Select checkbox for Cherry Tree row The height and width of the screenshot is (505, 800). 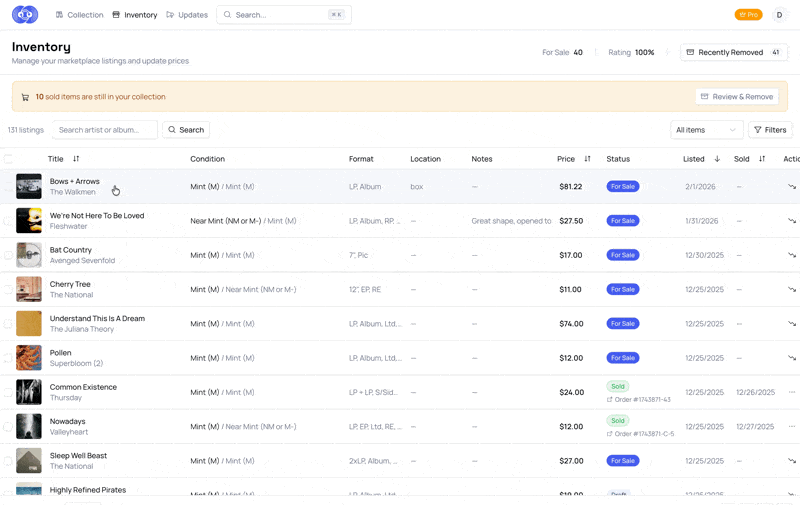pyautogui.click(x=8, y=289)
